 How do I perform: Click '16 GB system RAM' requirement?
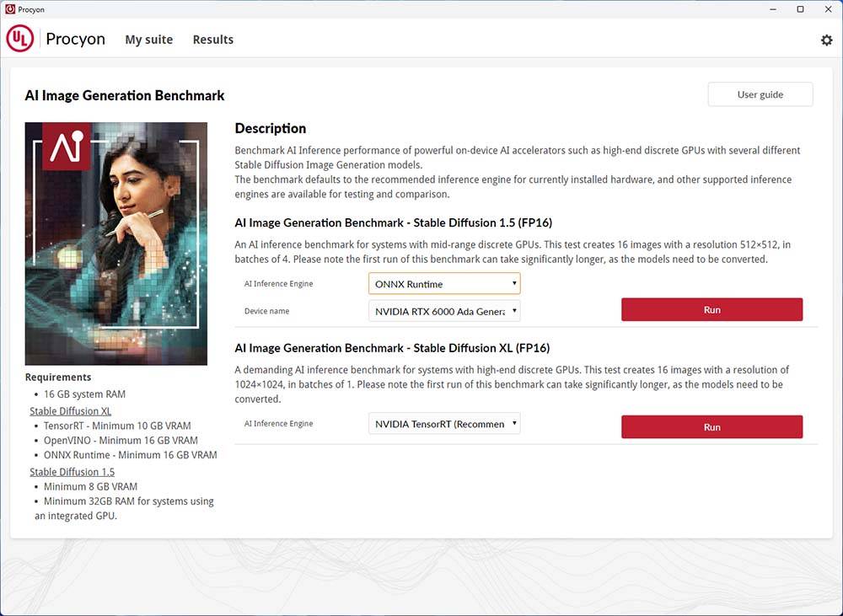pyautogui.click(x=84, y=394)
